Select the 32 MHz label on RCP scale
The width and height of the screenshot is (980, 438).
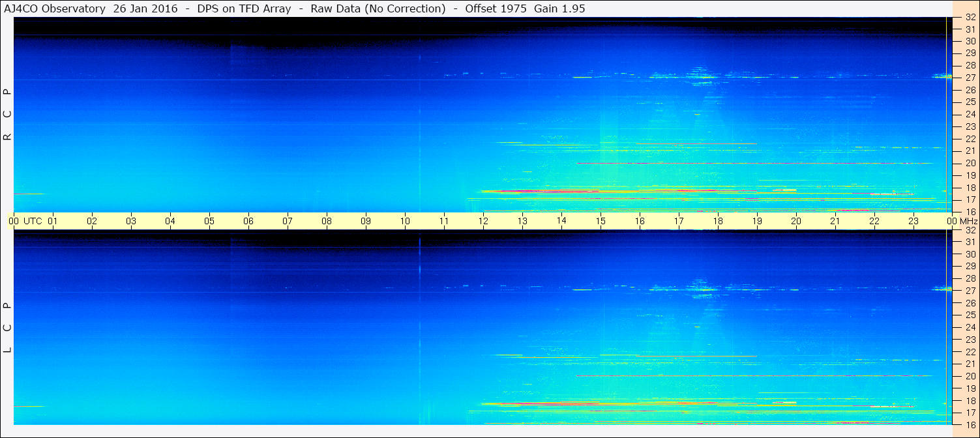[970, 17]
